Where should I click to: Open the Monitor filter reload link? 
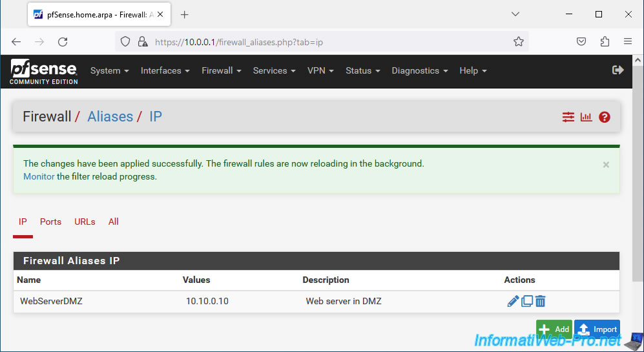coord(39,176)
